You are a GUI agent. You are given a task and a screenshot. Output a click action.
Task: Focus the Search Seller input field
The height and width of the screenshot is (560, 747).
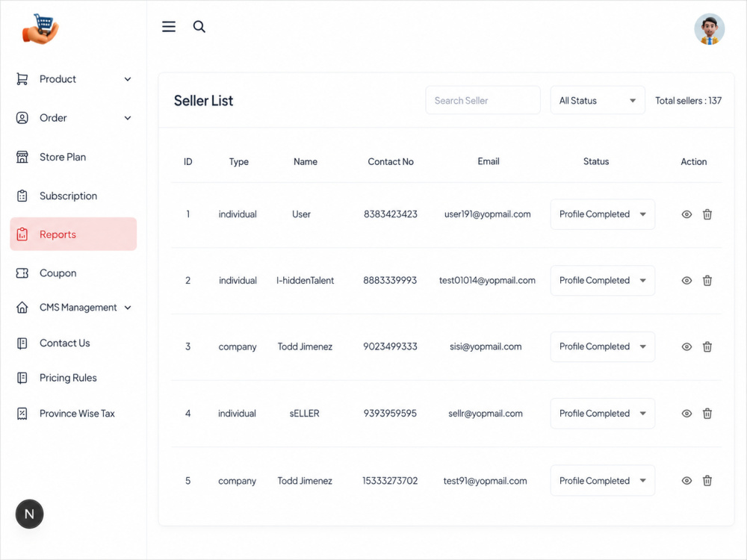[x=483, y=101]
